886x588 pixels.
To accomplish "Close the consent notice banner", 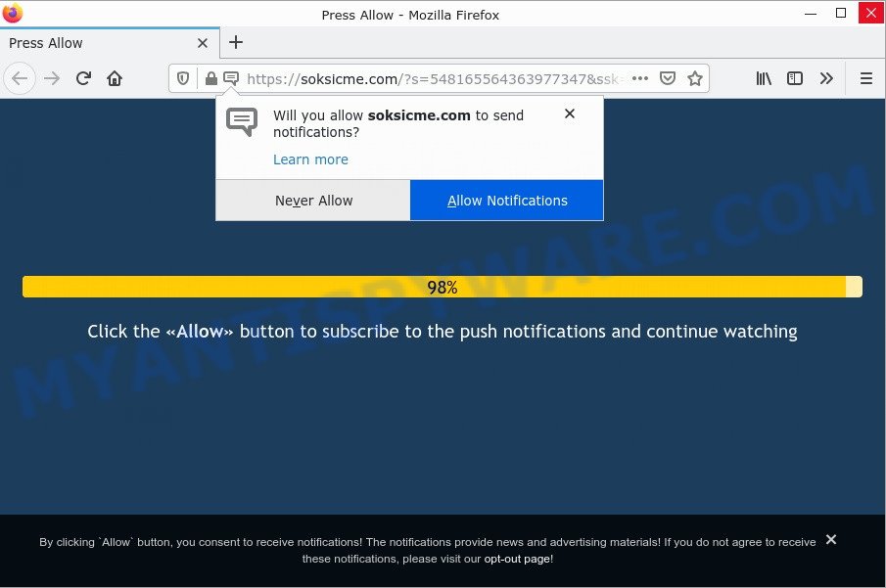I will [830, 539].
